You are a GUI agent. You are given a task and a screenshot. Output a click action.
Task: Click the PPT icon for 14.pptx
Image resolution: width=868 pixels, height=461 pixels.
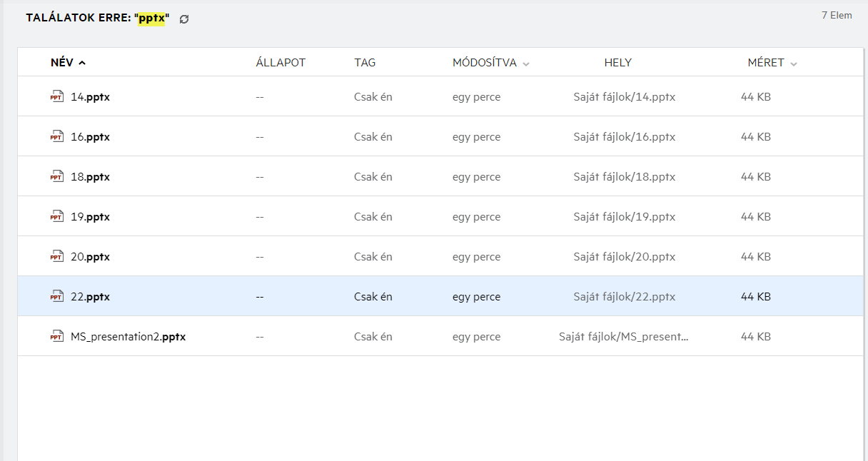click(x=56, y=97)
